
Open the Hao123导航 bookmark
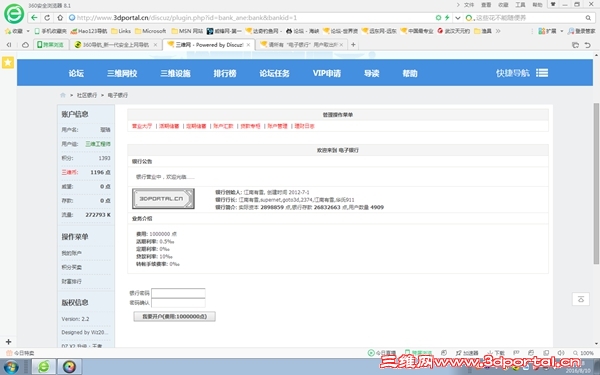pos(89,31)
